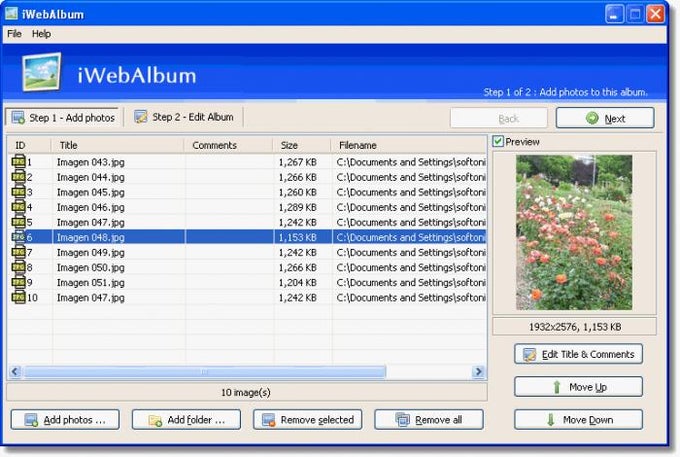
Task: Select Imagen 047.jpg in row 10
Action: point(91,297)
